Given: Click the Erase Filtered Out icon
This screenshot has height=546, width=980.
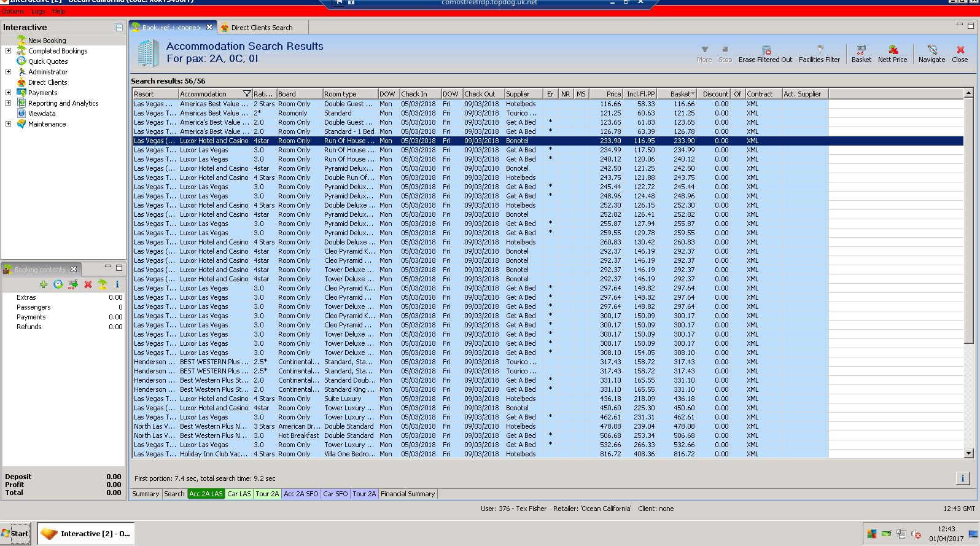Looking at the screenshot, I should pyautogui.click(x=766, y=50).
